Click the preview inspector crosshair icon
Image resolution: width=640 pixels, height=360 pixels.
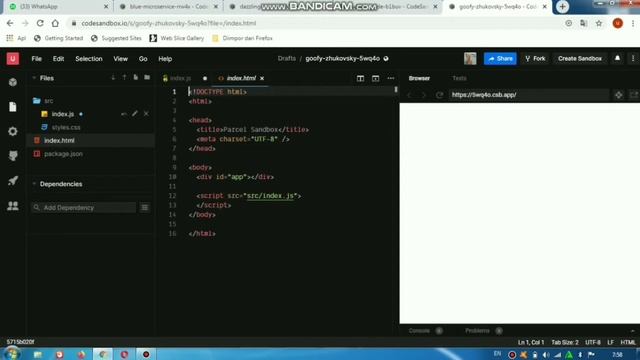619,95
